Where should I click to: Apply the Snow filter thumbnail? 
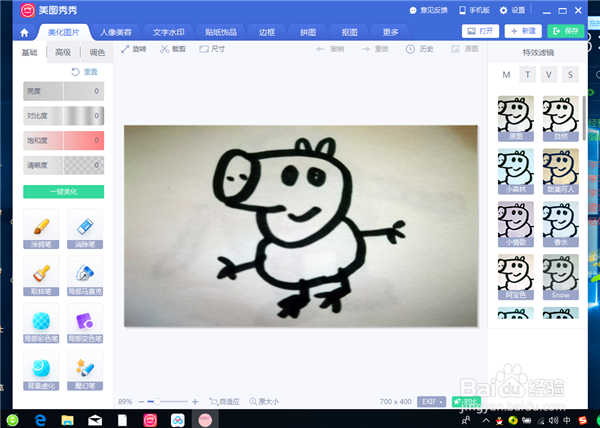(561, 277)
